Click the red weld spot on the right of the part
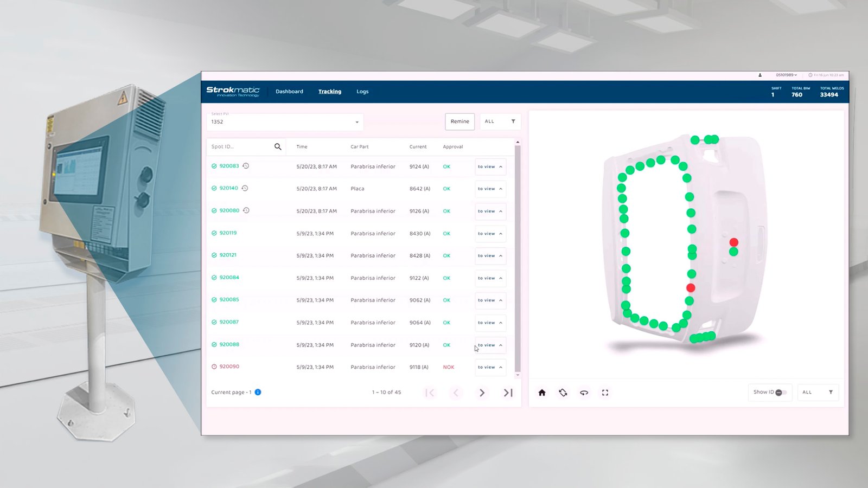Viewport: 868px width, 488px height. coord(733,242)
